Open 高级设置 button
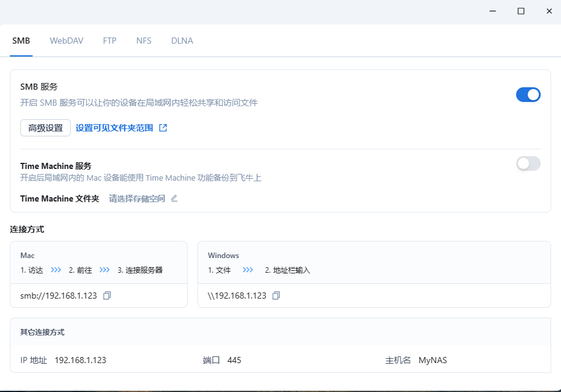 coord(46,128)
